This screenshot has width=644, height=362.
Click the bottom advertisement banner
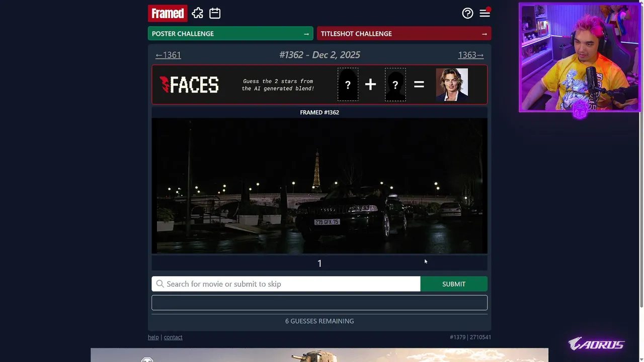pyautogui.click(x=319, y=355)
